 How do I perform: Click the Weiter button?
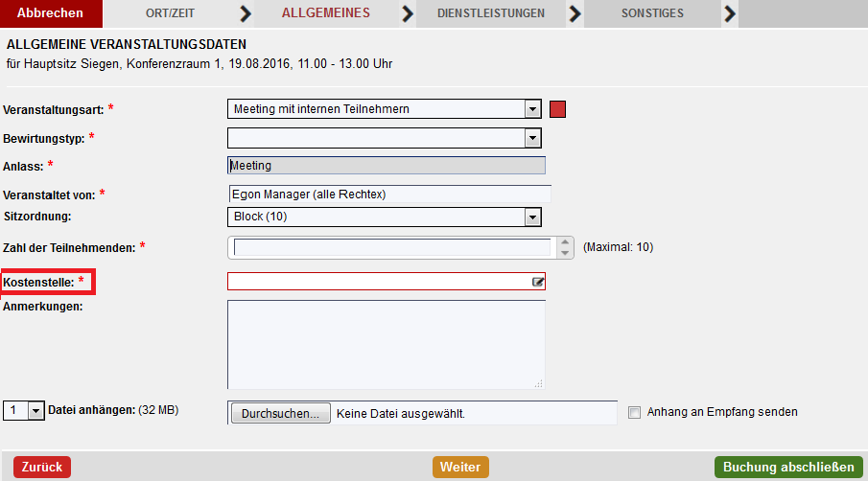460,468
